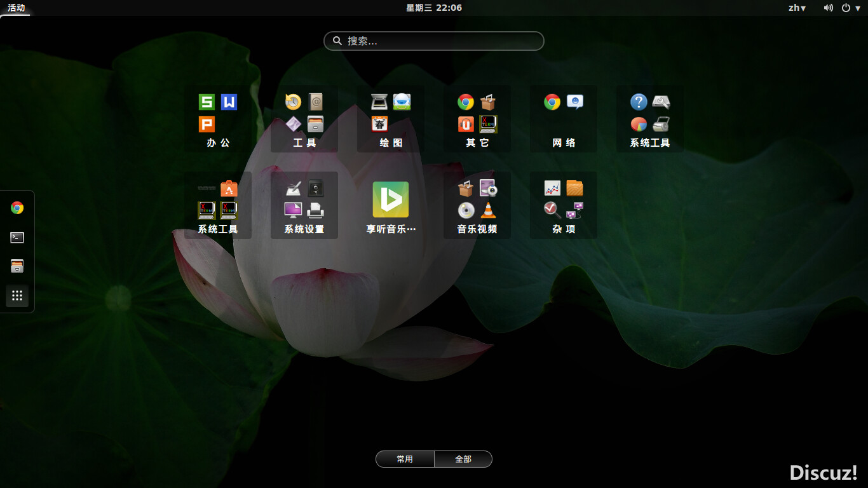Switch to the 常用 frequent view

coord(405,459)
